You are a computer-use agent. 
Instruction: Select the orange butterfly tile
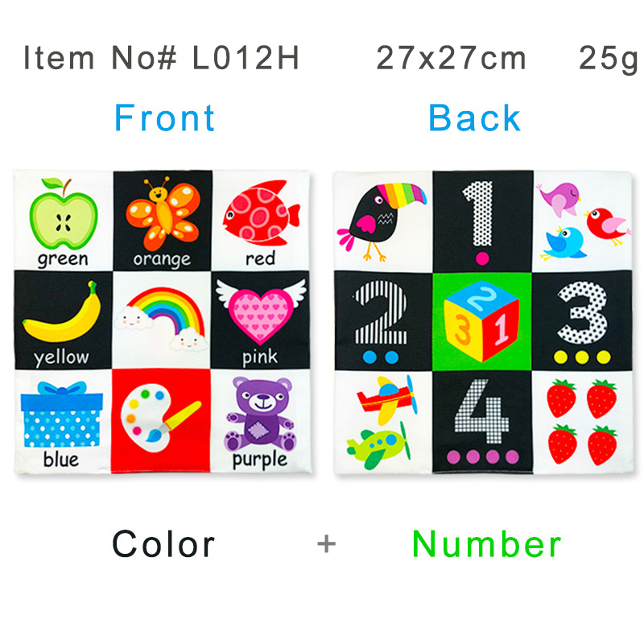click(x=163, y=221)
